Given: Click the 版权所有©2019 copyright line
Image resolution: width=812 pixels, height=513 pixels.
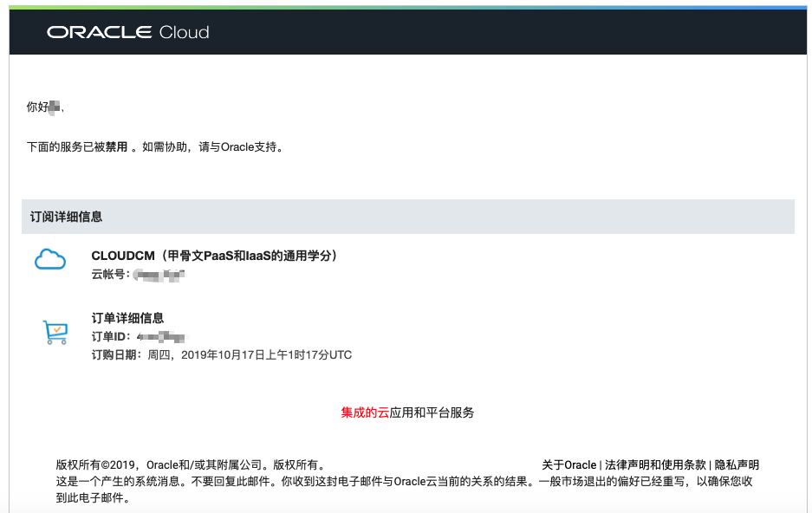Looking at the screenshot, I should tap(192, 464).
